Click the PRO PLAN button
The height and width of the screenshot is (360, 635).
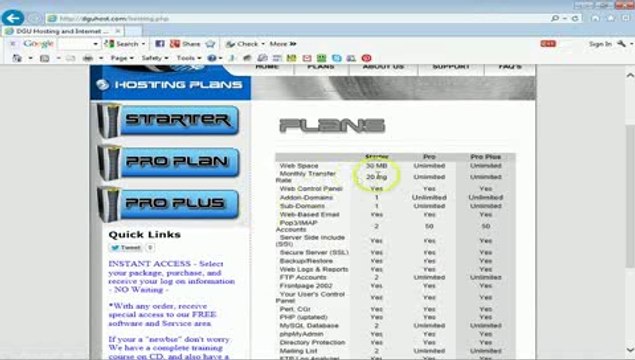(168, 162)
